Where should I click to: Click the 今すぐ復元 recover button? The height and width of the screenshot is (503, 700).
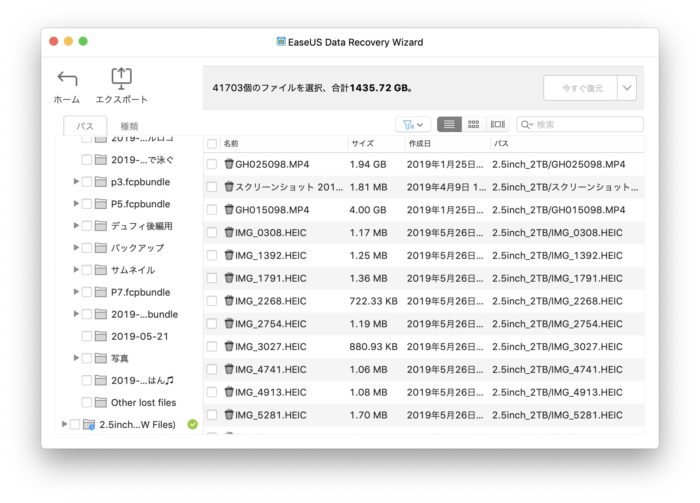click(x=581, y=88)
